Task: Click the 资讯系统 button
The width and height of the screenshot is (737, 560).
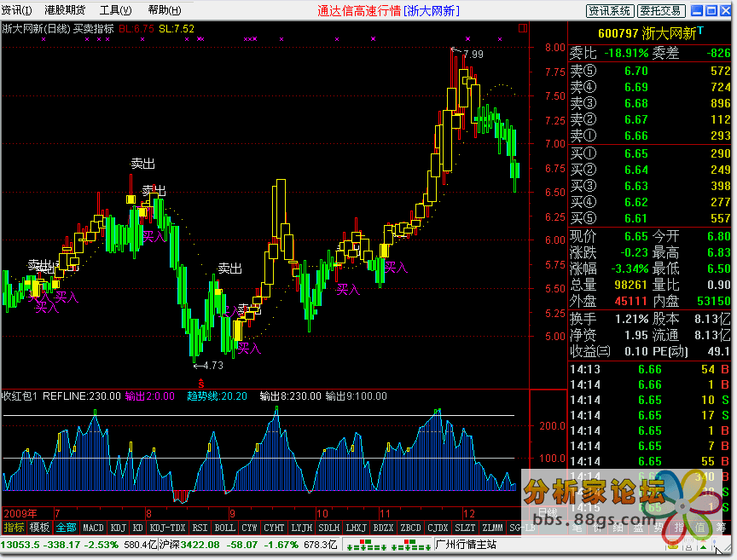Action: [x=610, y=11]
